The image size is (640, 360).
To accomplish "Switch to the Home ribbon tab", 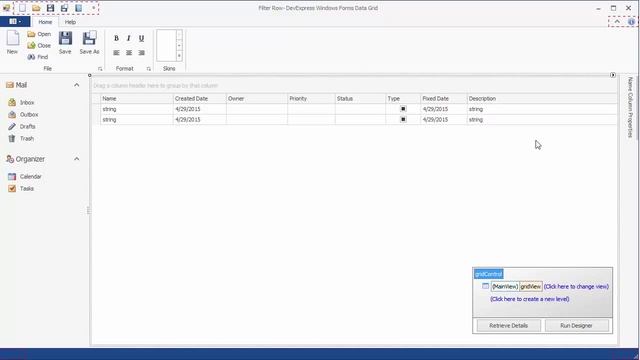I will coord(45,22).
